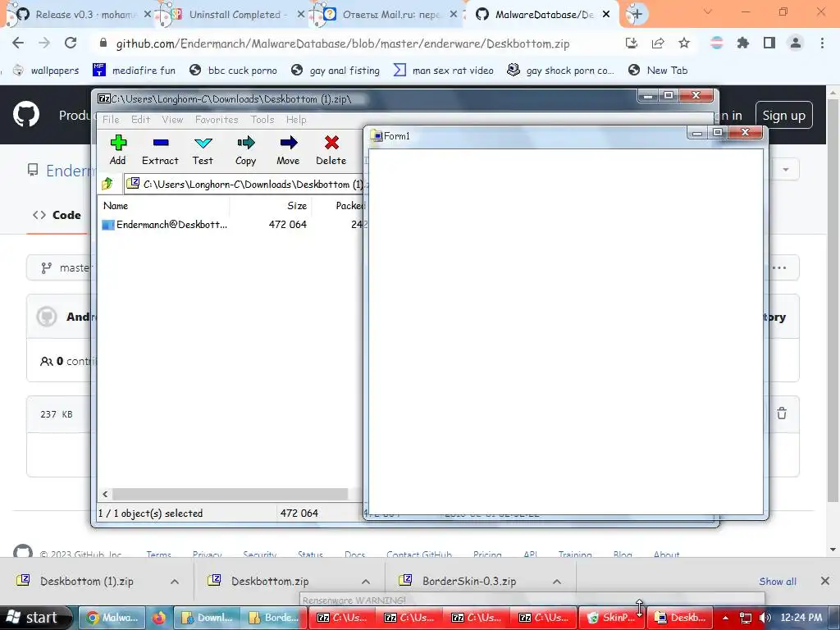The width and height of the screenshot is (840, 630).
Task: Open the Help menu in 7-Zip
Action: [x=296, y=120]
